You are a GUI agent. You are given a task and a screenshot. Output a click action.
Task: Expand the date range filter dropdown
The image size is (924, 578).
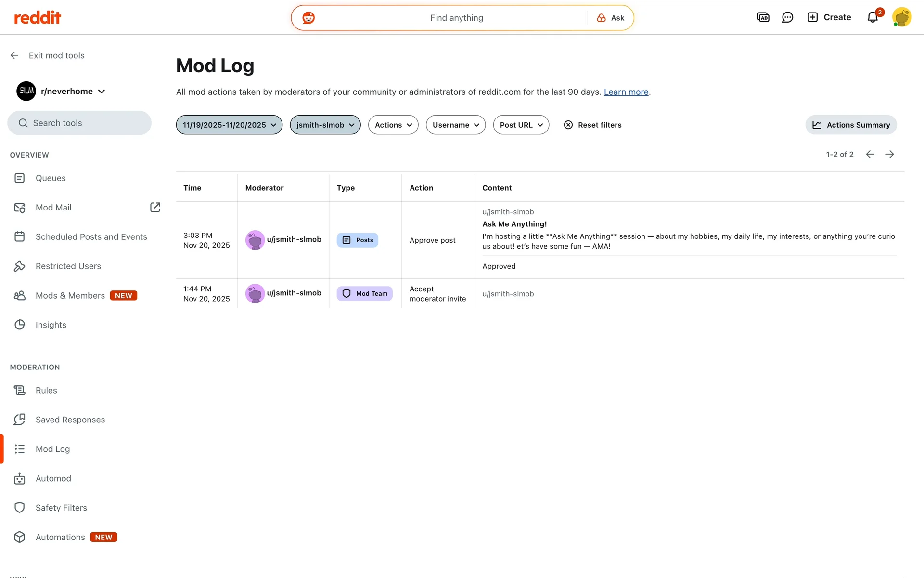click(229, 125)
